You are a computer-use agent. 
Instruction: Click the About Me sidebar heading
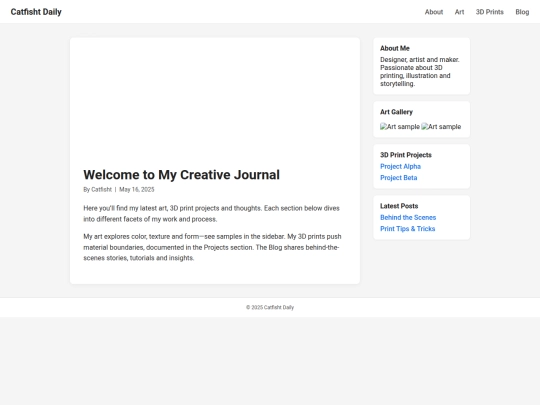pos(395,48)
